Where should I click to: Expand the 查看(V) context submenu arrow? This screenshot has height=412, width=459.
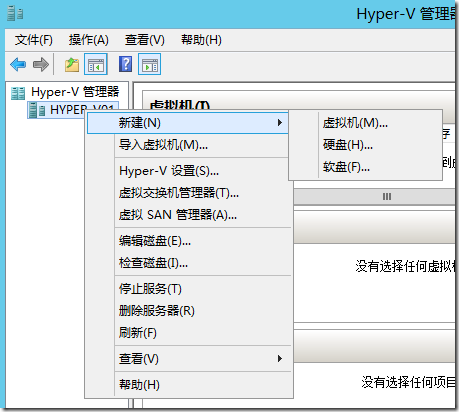click(x=280, y=359)
